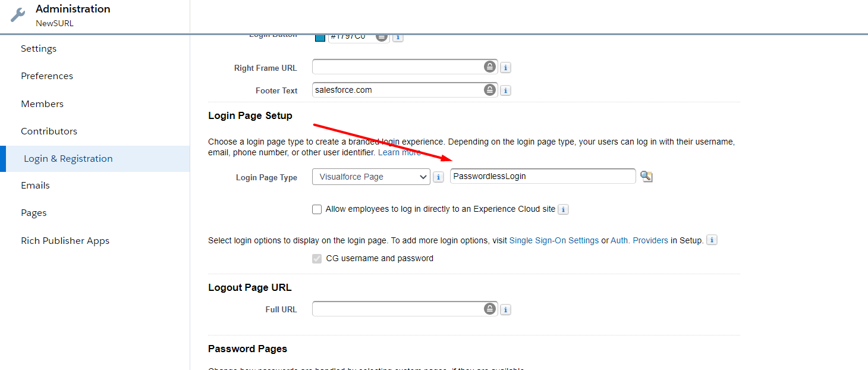868x370 pixels.
Task: Click the Login Button color swatch
Action: click(320, 37)
